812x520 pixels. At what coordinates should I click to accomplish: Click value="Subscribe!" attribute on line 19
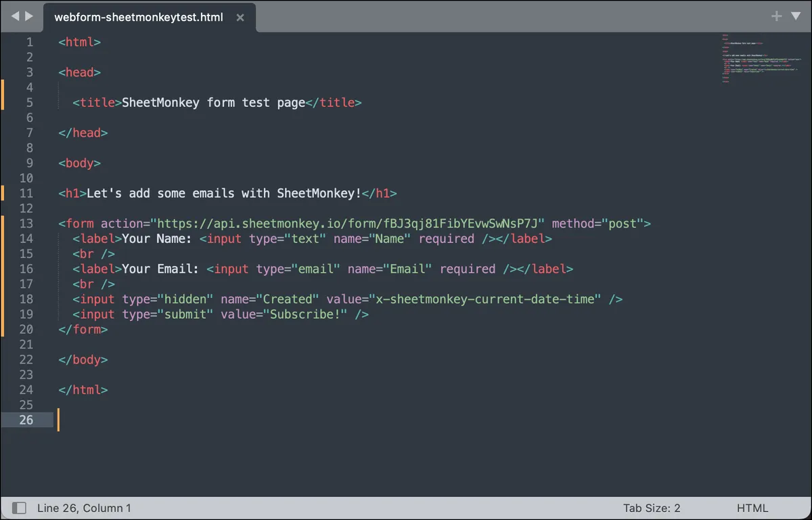click(x=284, y=314)
